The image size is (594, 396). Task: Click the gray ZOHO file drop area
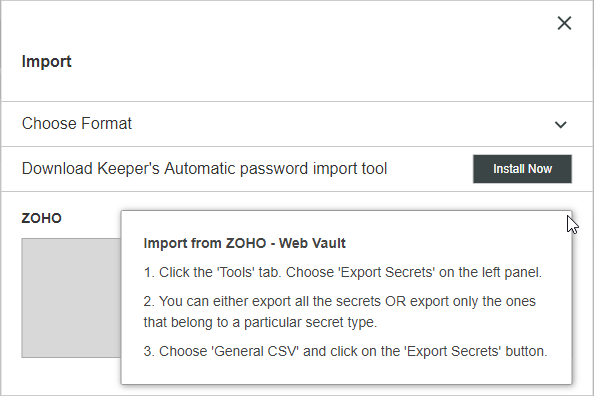coord(71,298)
